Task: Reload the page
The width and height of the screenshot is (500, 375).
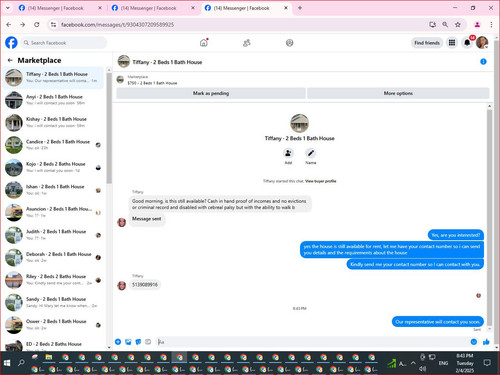Action: coord(37,24)
